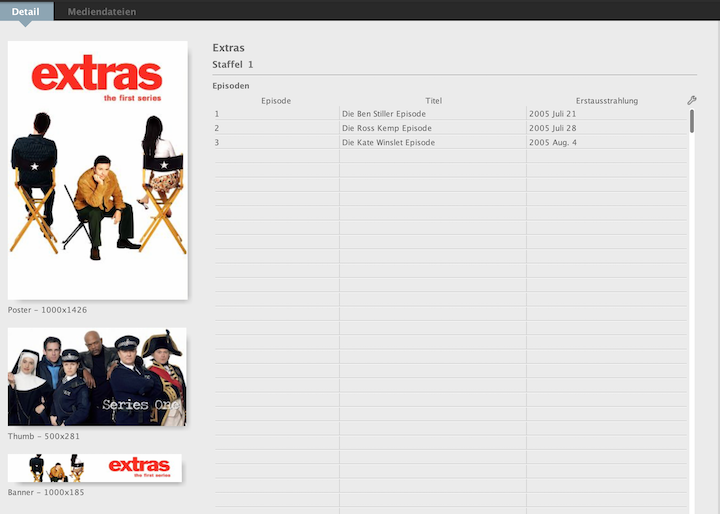720x514 pixels.
Task: Sort by the Erstausstrahlung column header
Action: coord(607,101)
